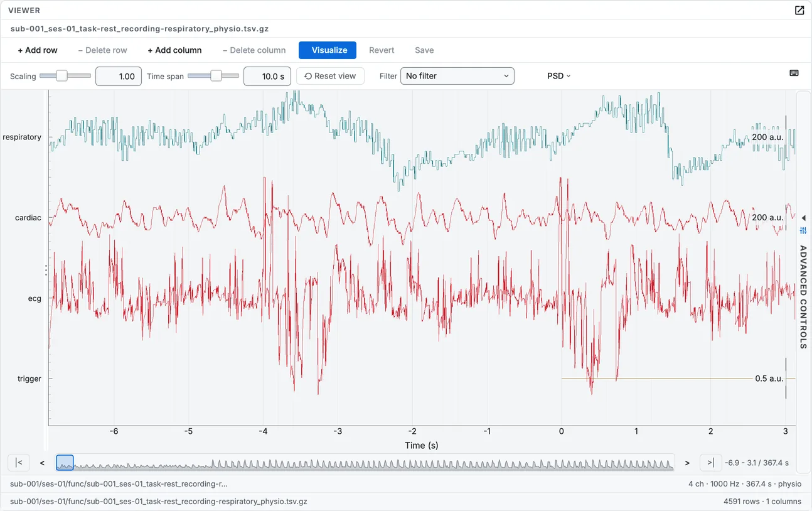Step forward with the right arrow
Screen dimensions: 812x511
click(687, 463)
